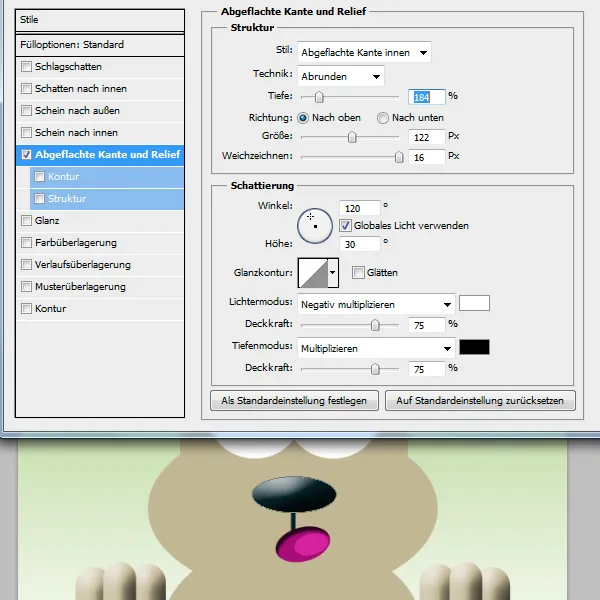Enable the Struktur sub-option checkbox
Screen dimensions: 600x600
[39, 199]
